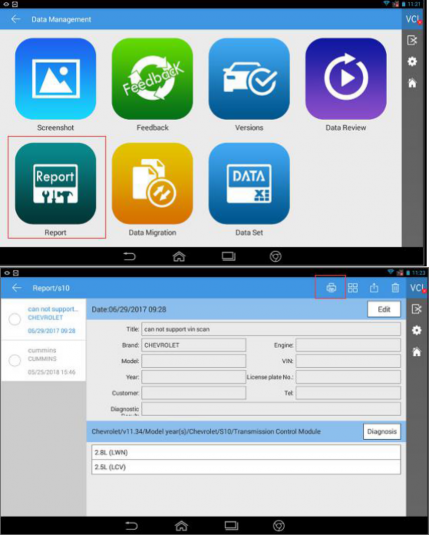Image resolution: width=429 pixels, height=535 pixels.
Task: Launch the green Feedback icon
Action: coord(152,78)
